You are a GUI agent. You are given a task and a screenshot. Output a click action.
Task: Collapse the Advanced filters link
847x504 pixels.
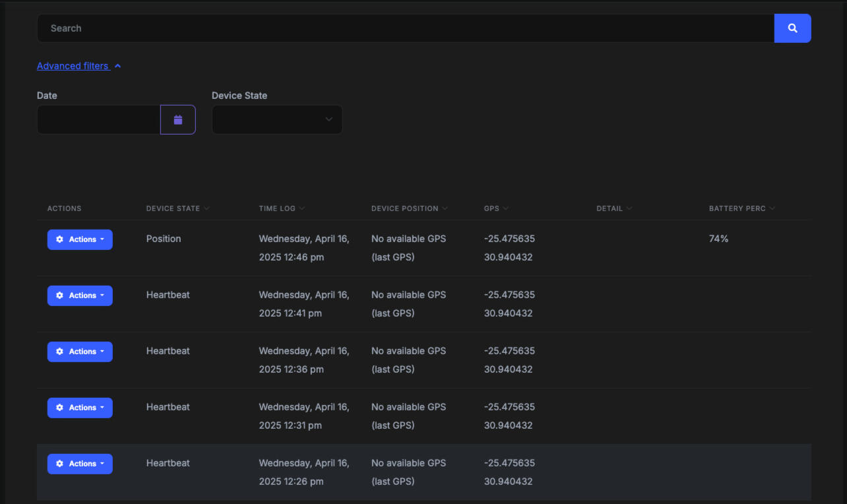click(73, 66)
